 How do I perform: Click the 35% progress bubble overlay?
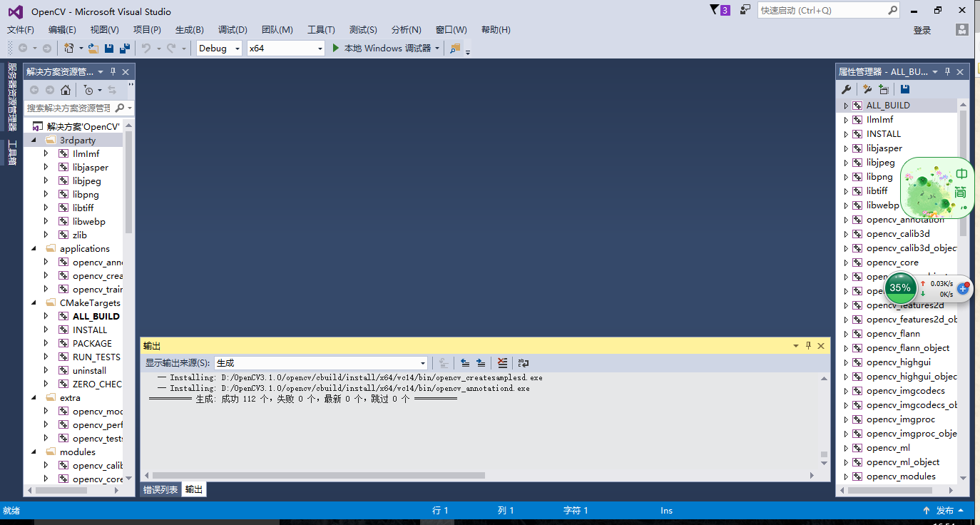point(900,289)
